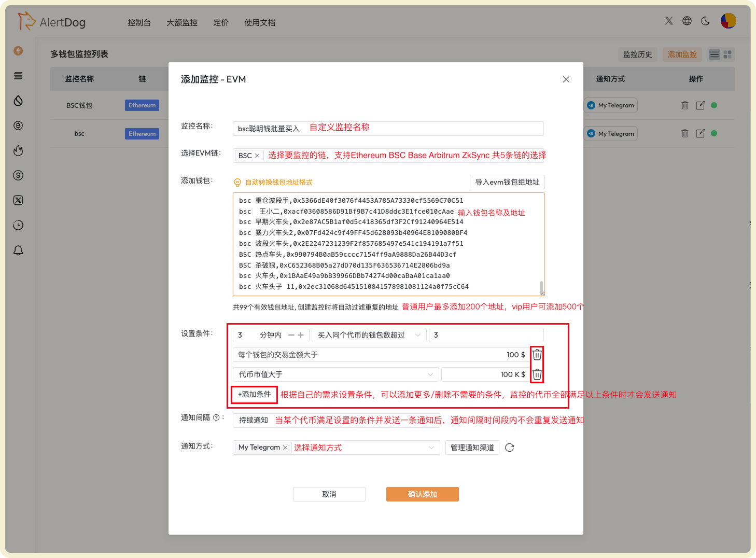Toggle dark mode moon icon
Viewport: 756px width, 558px height.
705,21
